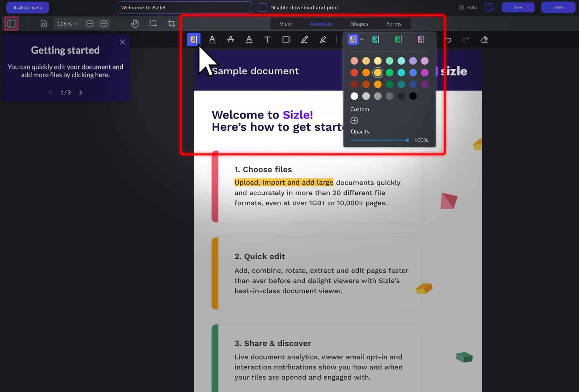Screen dimensions: 579x392
Task: Pick the light gray color swatch
Action: pos(366,96)
